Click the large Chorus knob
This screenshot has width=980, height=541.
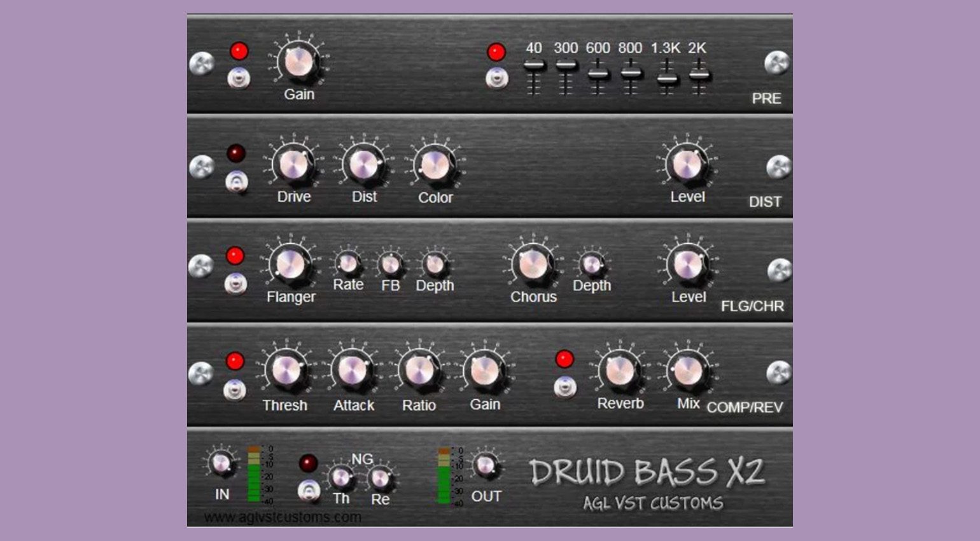(533, 264)
